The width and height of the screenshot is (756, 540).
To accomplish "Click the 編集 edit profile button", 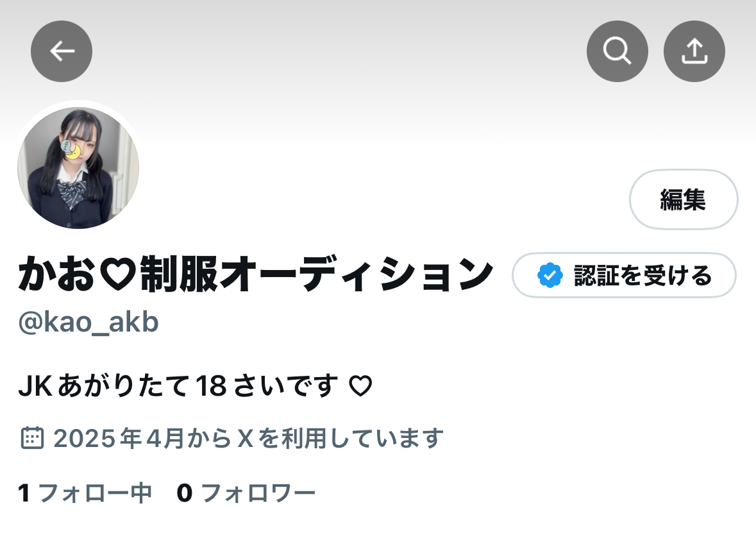I will coord(683,199).
